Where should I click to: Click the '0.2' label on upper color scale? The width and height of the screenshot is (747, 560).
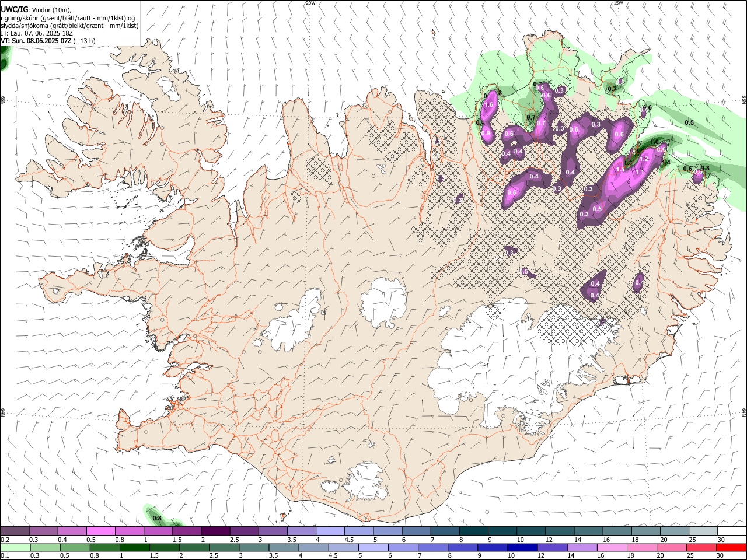click(x=5, y=540)
